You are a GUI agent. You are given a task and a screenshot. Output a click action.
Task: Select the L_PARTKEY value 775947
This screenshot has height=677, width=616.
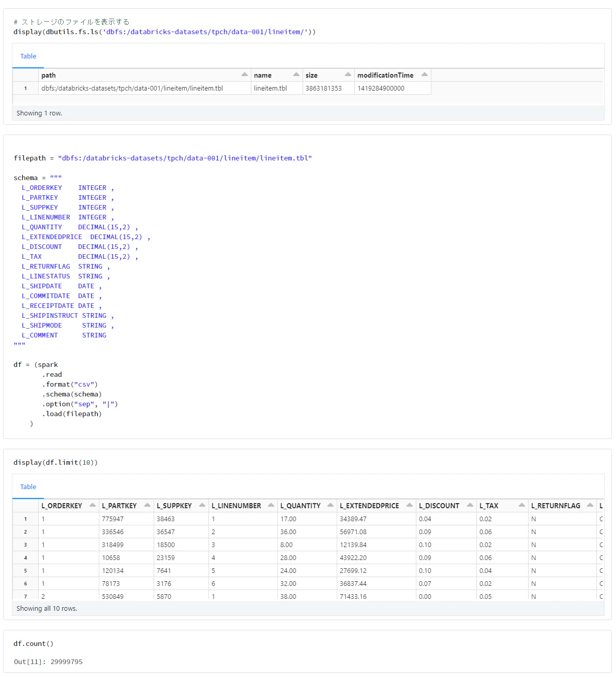pos(113,519)
